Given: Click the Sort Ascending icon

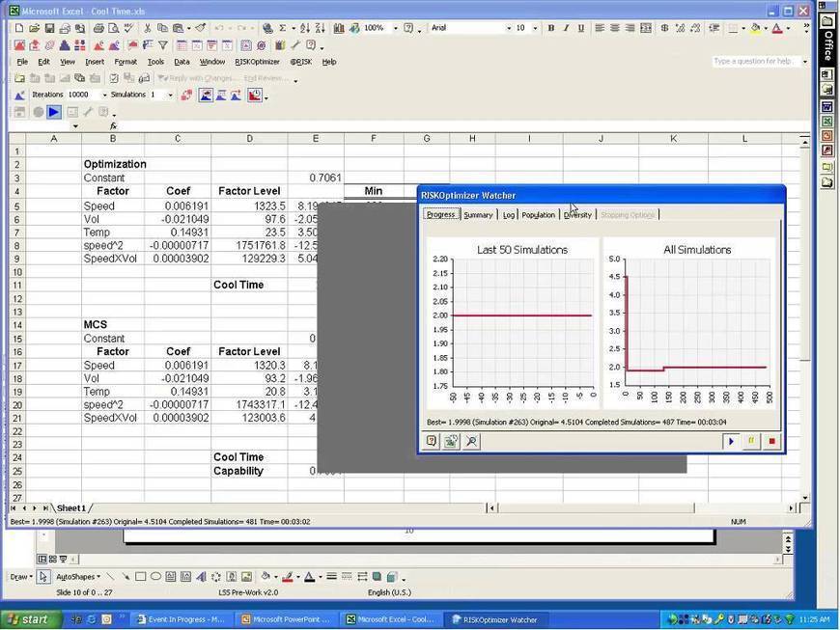Looking at the screenshot, I should pyautogui.click(x=306, y=29).
